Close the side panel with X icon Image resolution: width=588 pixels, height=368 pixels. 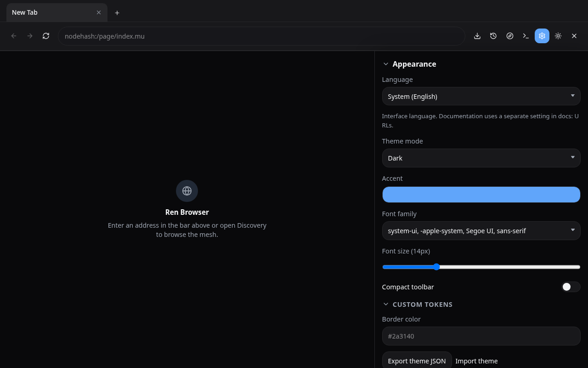(574, 36)
